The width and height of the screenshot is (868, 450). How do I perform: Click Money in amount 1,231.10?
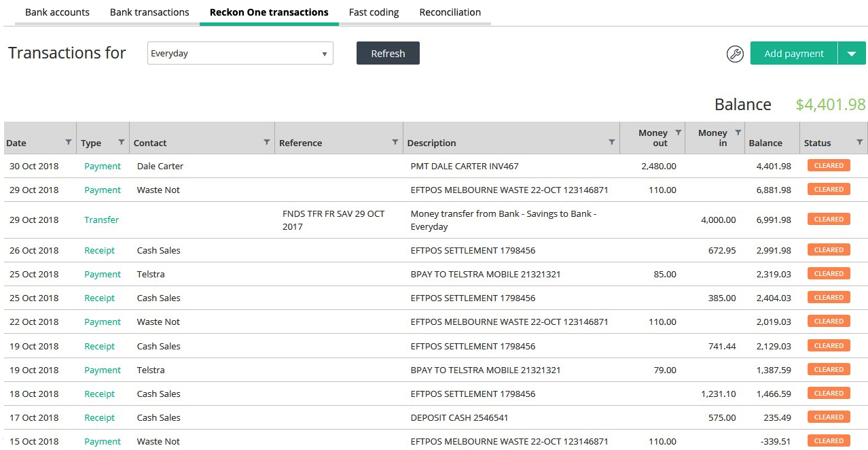coord(719,394)
